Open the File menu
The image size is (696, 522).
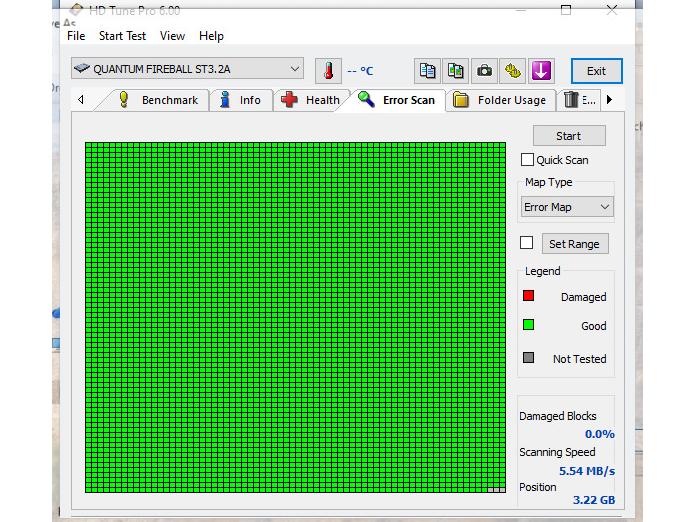(76, 36)
